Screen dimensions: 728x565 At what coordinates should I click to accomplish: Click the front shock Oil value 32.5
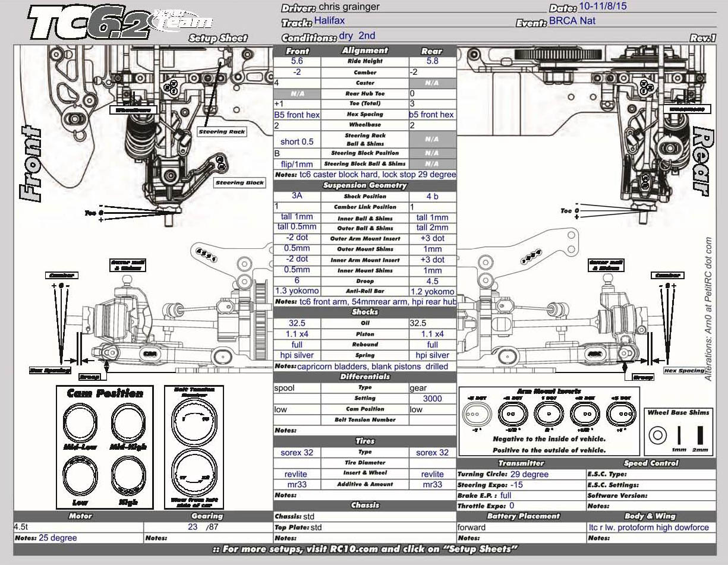tap(297, 323)
